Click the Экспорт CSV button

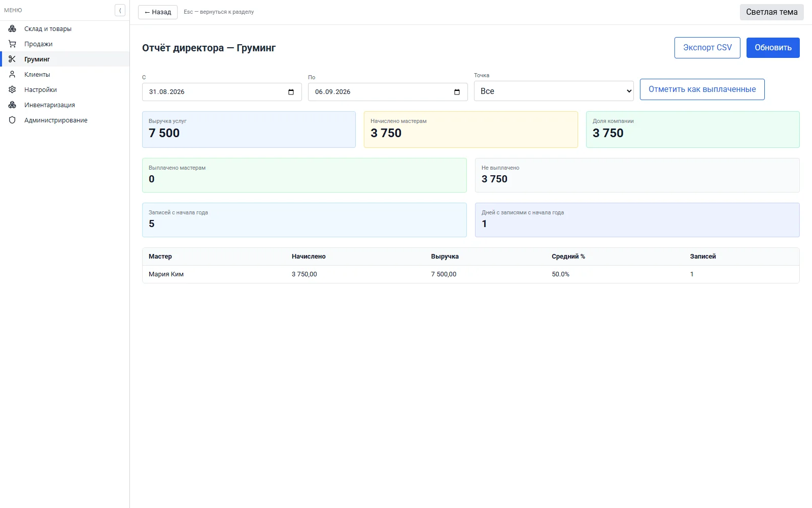coord(707,48)
